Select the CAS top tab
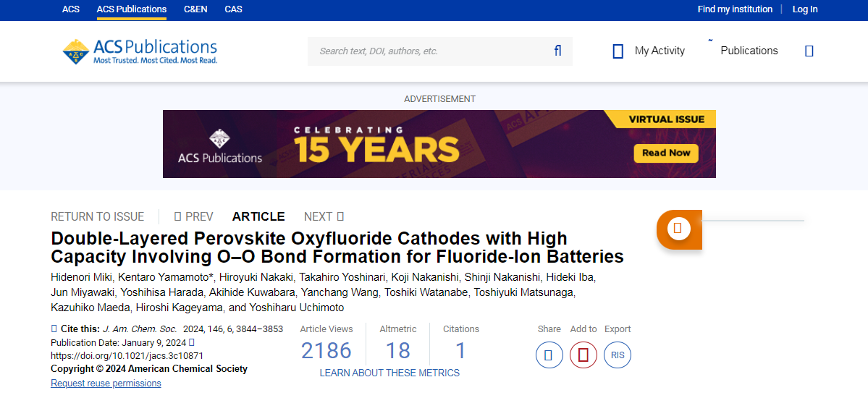868x398 pixels. pos(233,9)
